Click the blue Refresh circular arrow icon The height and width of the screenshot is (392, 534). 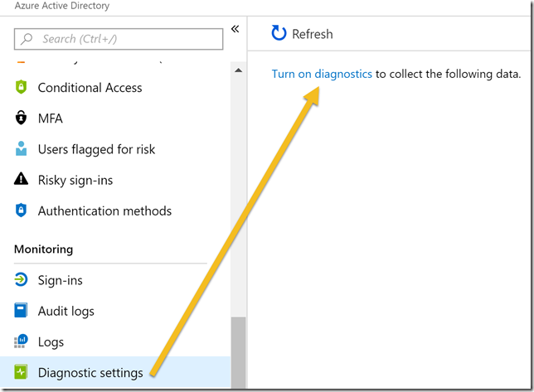279,33
